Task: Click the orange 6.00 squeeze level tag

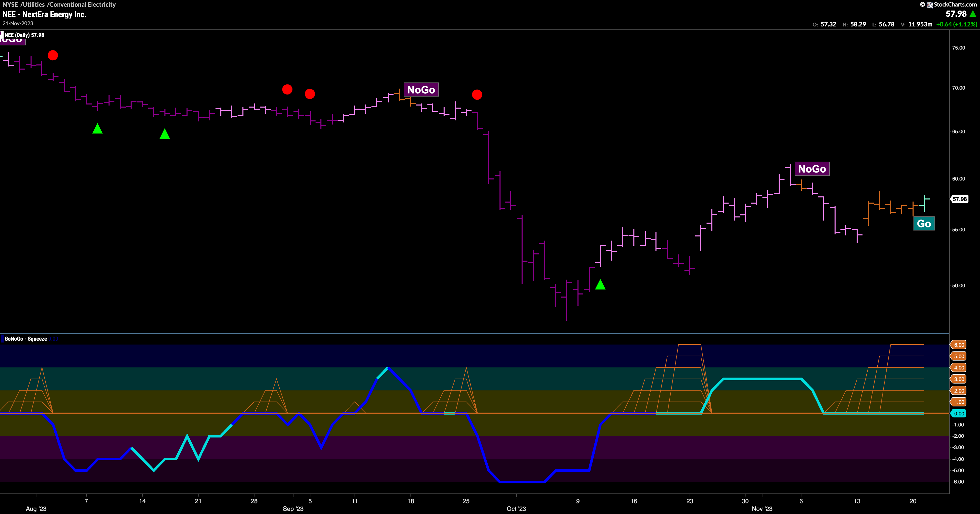Action: point(959,345)
